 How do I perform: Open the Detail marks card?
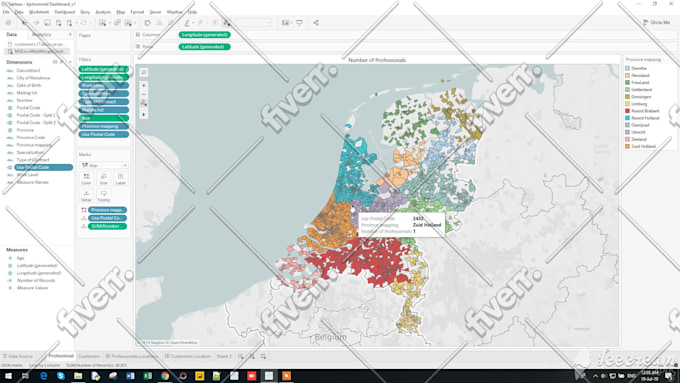pos(86,196)
